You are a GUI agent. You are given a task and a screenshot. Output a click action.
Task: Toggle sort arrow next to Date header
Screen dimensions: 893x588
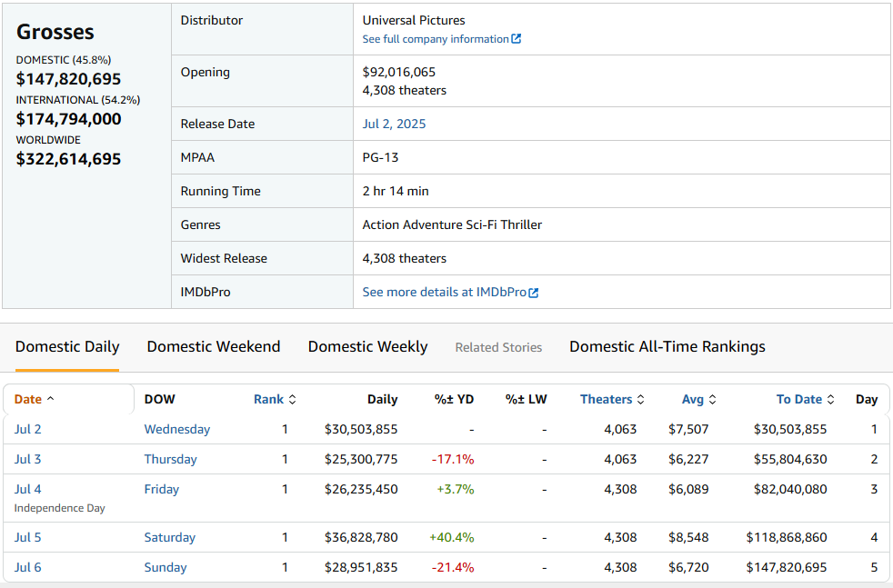tap(50, 399)
